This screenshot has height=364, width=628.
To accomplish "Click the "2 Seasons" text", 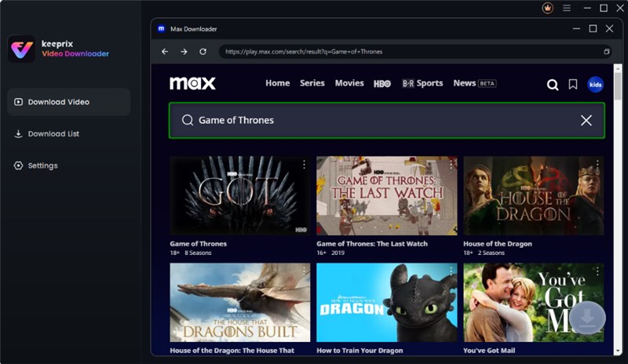I will click(491, 253).
